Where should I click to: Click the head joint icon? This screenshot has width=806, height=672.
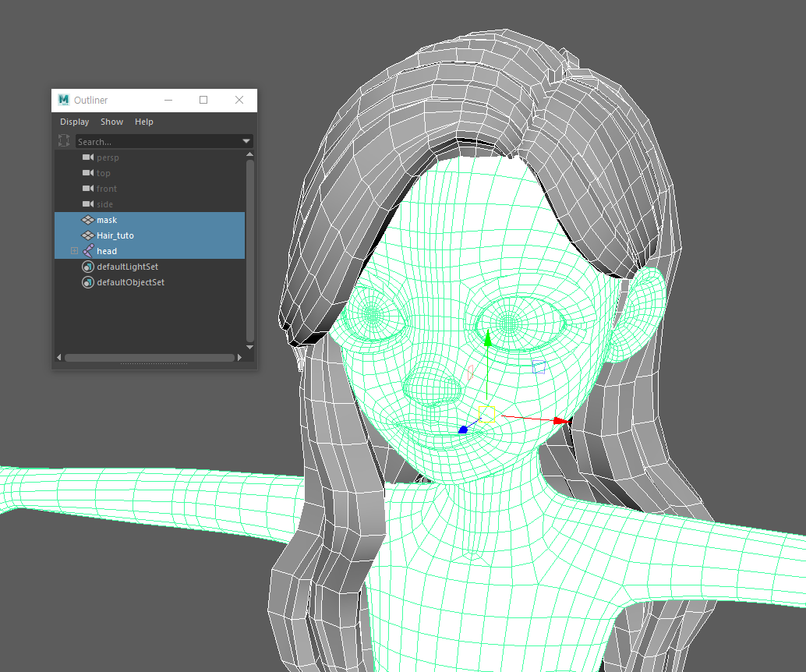tap(88, 251)
